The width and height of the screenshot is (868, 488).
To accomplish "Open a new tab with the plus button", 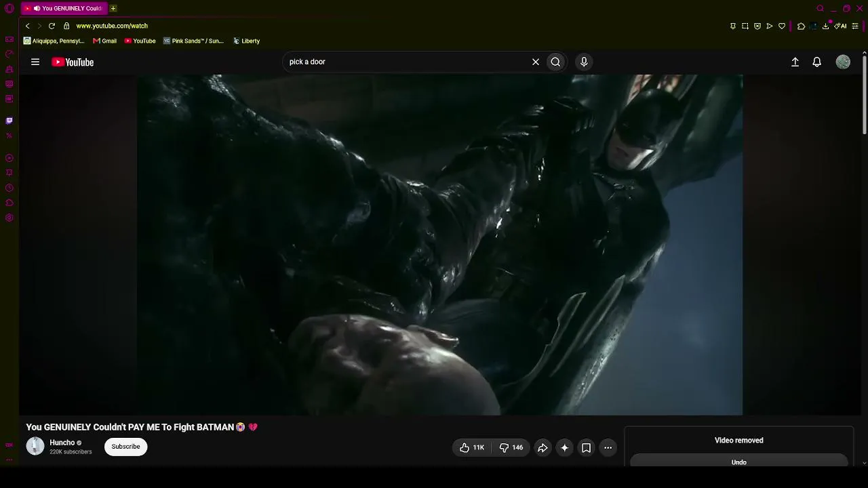I will (113, 8).
